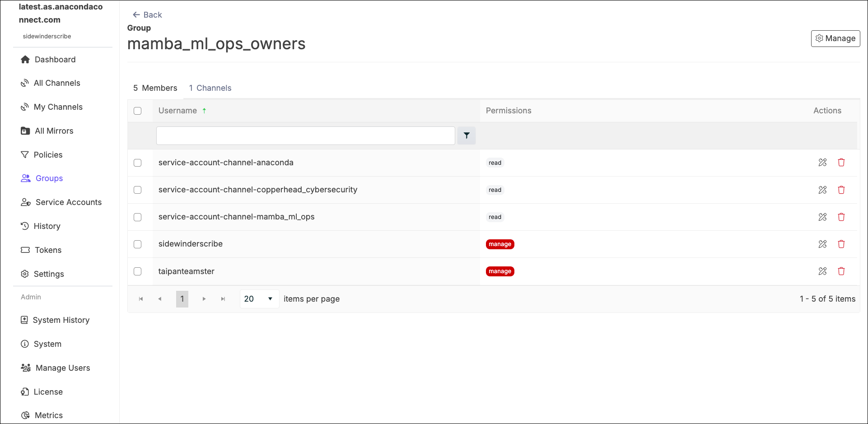Screen dimensions: 868x424
Task: Select the checkbox next to service-account-channel-copperhead_cybersecurity
Action: click(x=138, y=190)
